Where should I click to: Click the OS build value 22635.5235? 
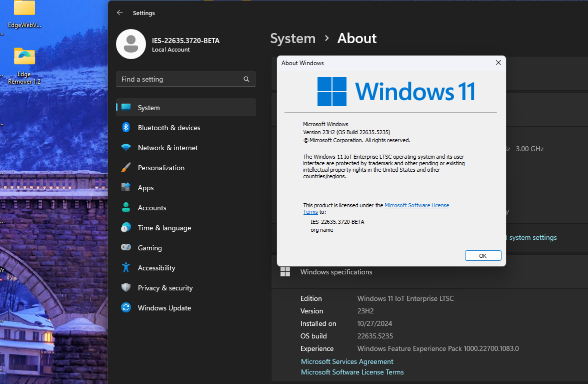point(375,336)
